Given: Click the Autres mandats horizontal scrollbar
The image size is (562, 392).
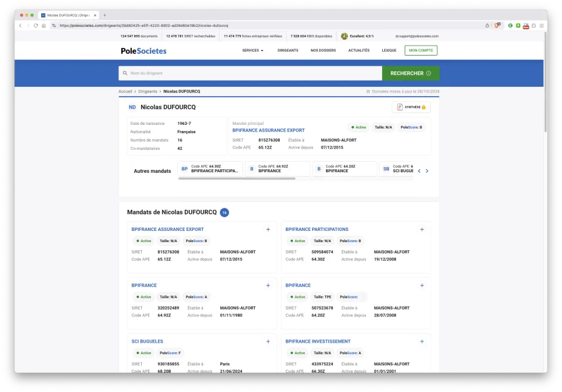Looking at the screenshot, I should tap(237, 179).
